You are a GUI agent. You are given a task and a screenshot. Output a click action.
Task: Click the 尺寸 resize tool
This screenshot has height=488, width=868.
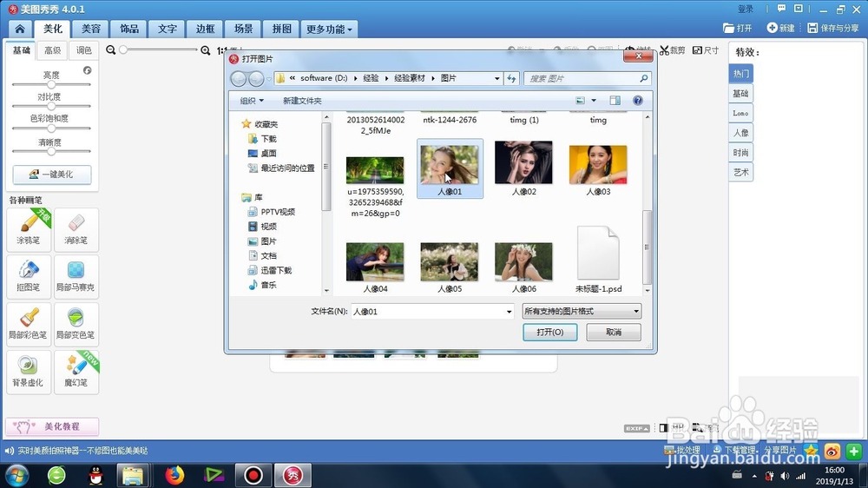click(x=706, y=50)
